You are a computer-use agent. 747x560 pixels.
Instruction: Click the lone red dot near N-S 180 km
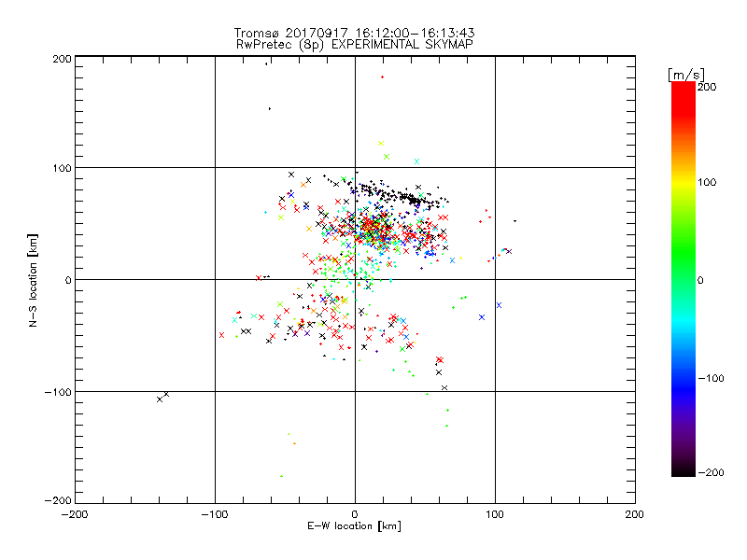[382, 77]
